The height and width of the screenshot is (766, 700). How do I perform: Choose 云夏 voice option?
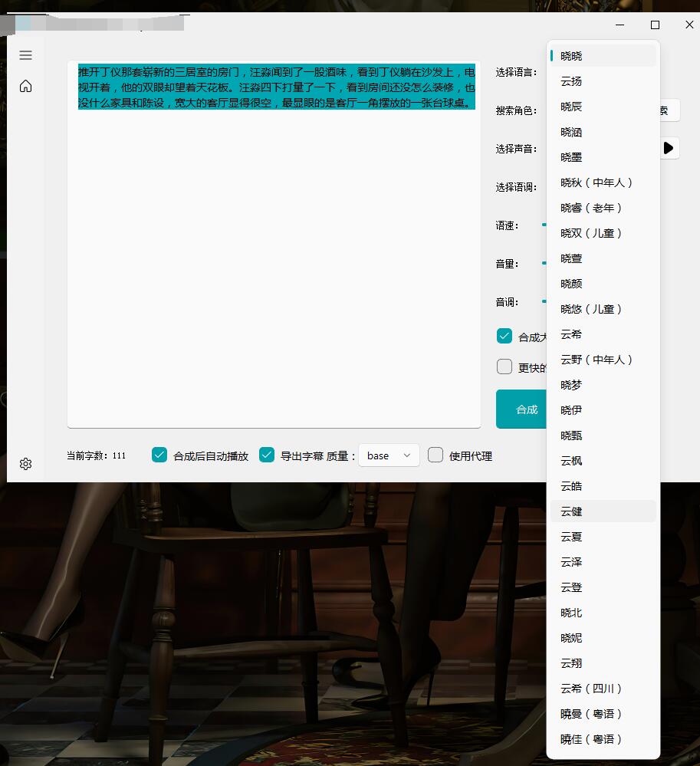(x=603, y=537)
